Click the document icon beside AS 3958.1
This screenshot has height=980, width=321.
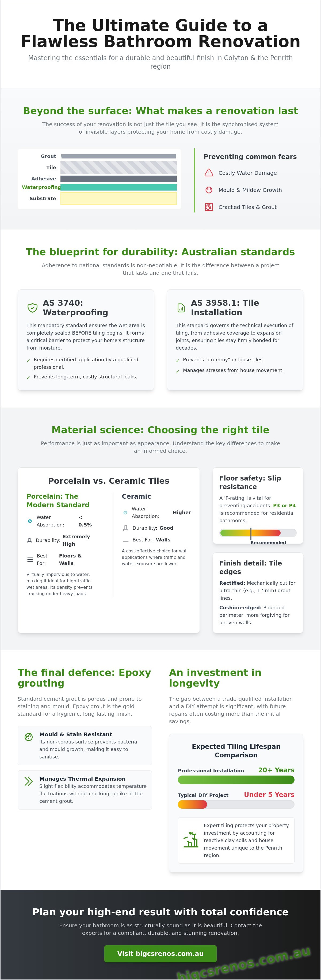181,308
